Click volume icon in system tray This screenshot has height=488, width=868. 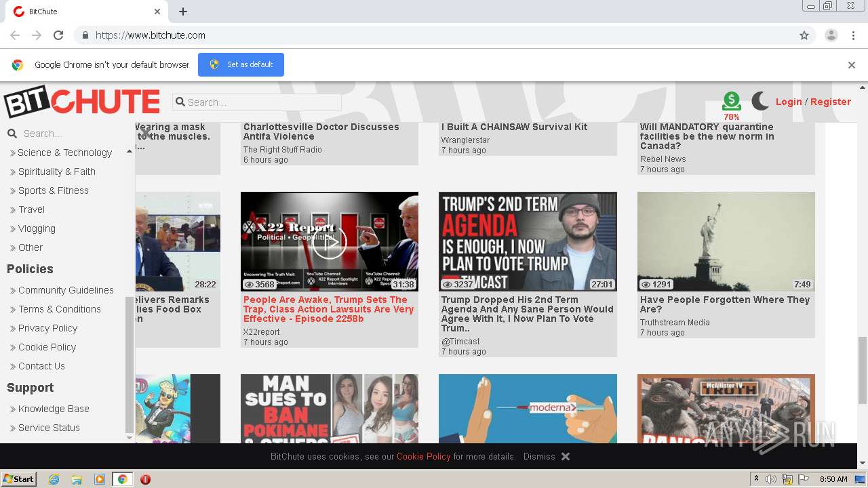[x=771, y=479]
